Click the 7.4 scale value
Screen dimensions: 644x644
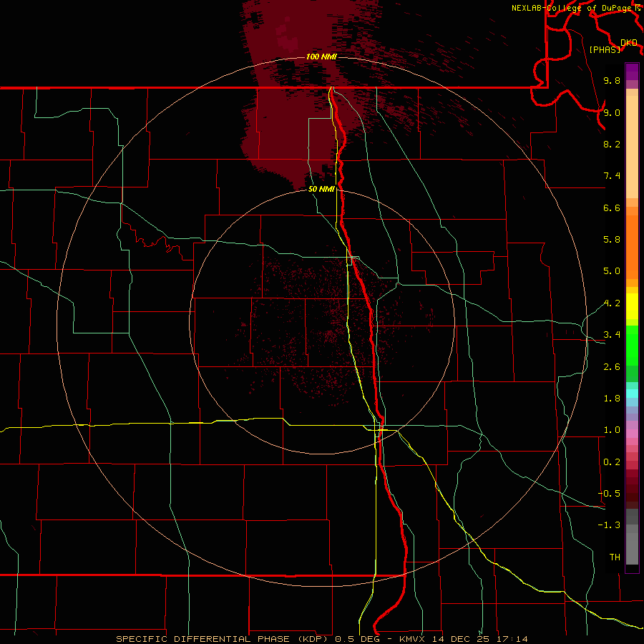click(612, 176)
